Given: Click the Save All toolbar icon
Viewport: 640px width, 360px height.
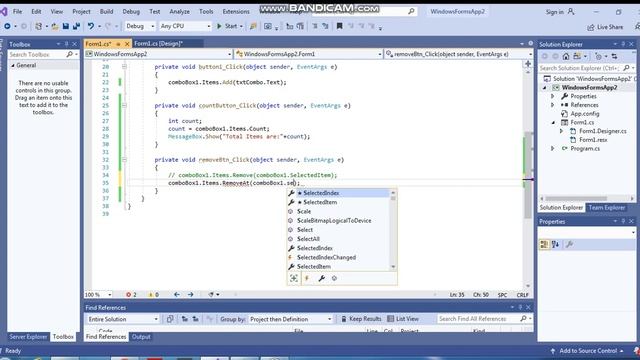Looking at the screenshot, I should pyautogui.click(x=76, y=26).
